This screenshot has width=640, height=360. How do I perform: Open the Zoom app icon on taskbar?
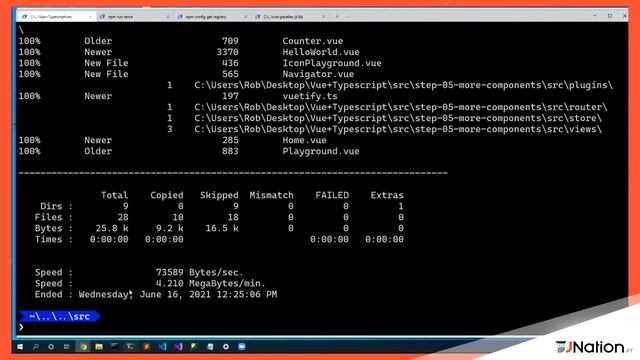(242, 347)
